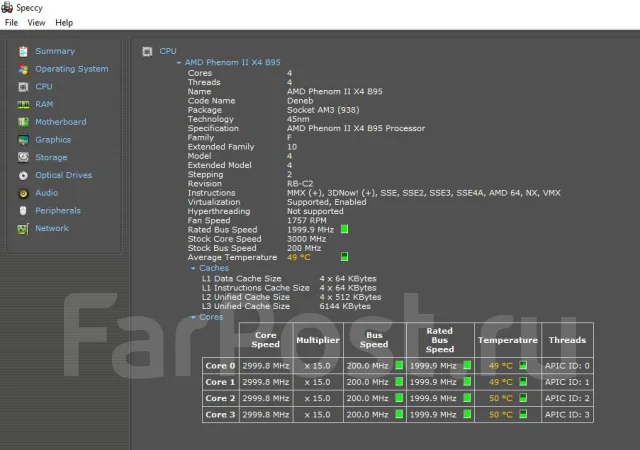Collapse the AMD Phenom II X4 B95 node
The height and width of the screenshot is (450, 640).
pos(179,62)
